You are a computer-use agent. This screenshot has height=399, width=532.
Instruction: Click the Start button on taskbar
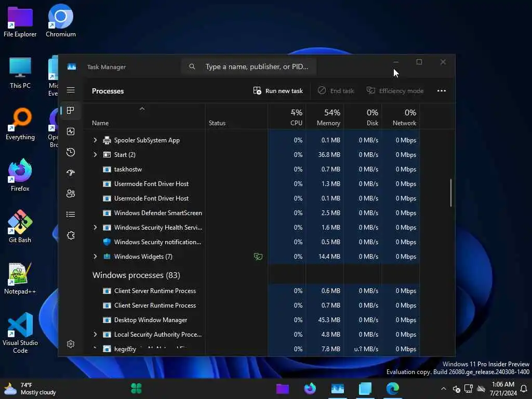[x=137, y=389]
